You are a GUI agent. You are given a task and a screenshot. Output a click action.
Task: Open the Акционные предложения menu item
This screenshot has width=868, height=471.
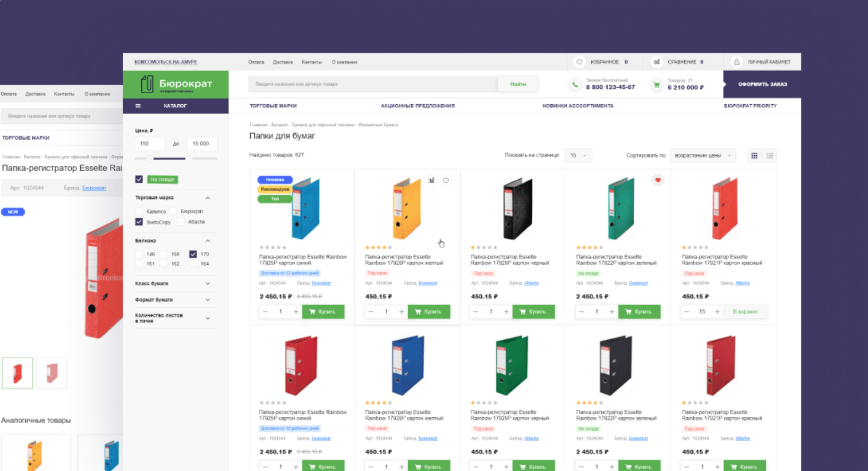[418, 106]
